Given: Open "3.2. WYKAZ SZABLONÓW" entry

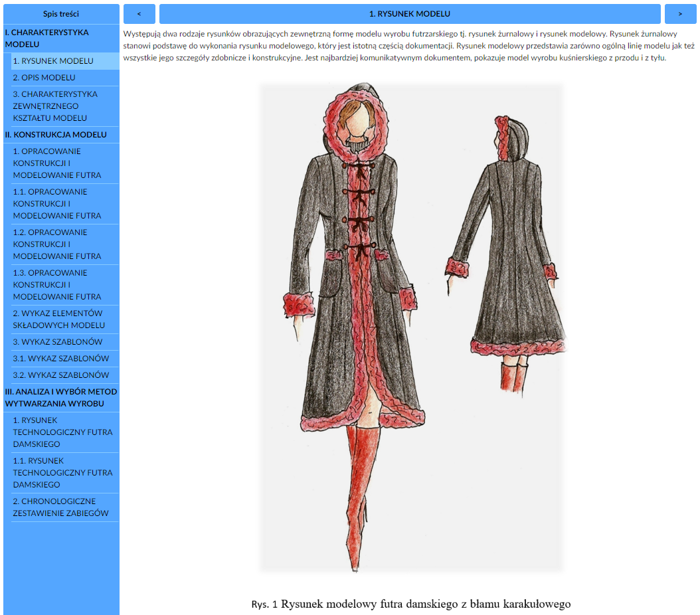Looking at the screenshot, I should (x=65, y=375).
